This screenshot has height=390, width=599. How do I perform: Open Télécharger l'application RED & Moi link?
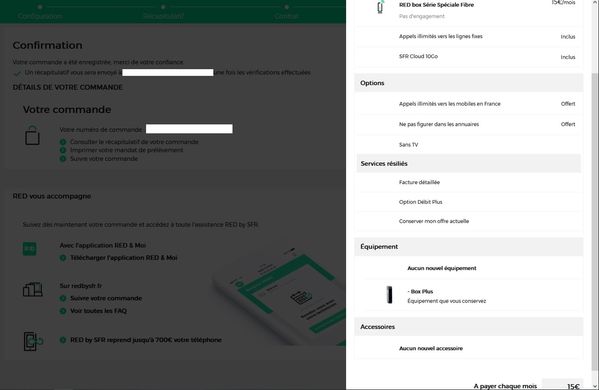(124, 258)
